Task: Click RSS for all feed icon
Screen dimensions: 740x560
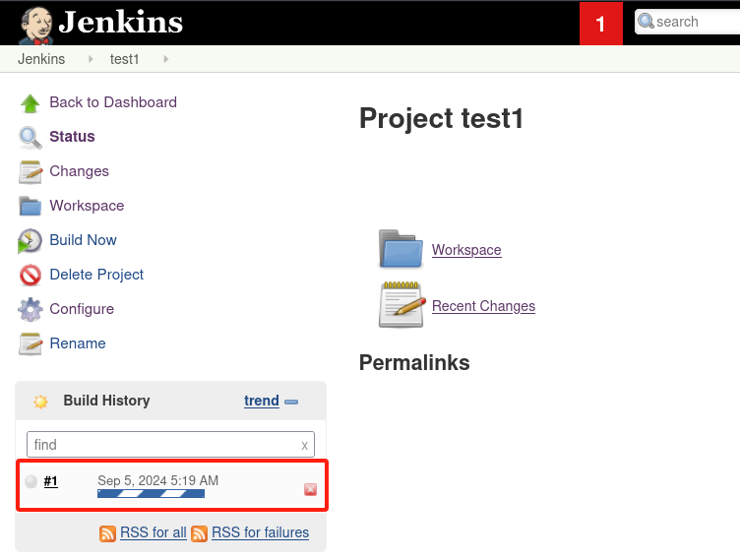Action: pos(108,533)
